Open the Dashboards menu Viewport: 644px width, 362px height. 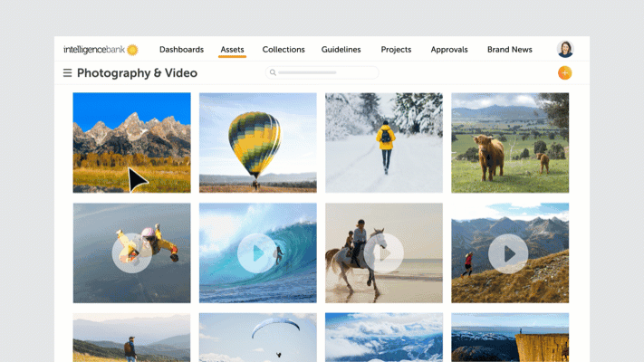pos(181,50)
